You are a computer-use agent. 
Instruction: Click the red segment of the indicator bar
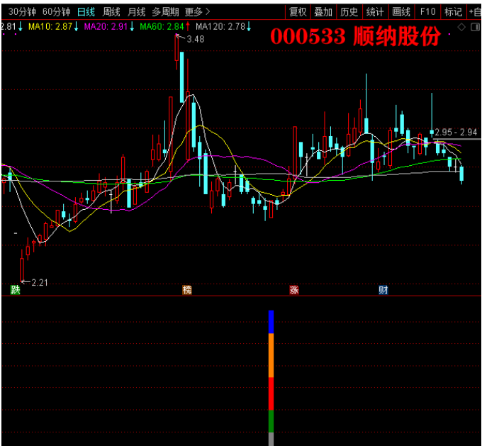(271, 393)
